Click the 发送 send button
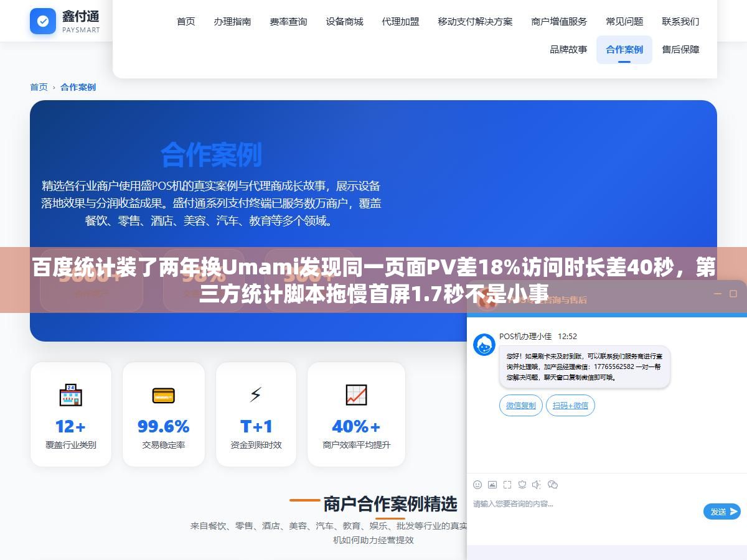This screenshot has height=560, width=747. pos(722,511)
